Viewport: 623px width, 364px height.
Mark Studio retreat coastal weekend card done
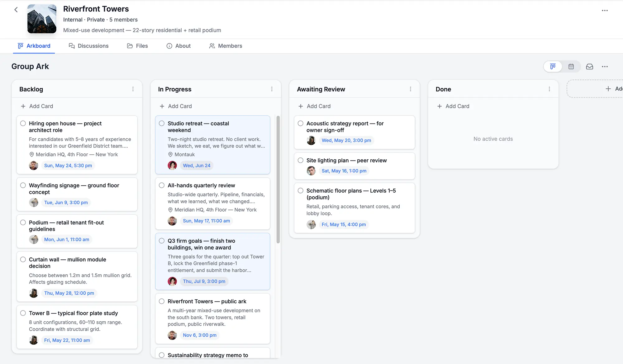pyautogui.click(x=162, y=123)
